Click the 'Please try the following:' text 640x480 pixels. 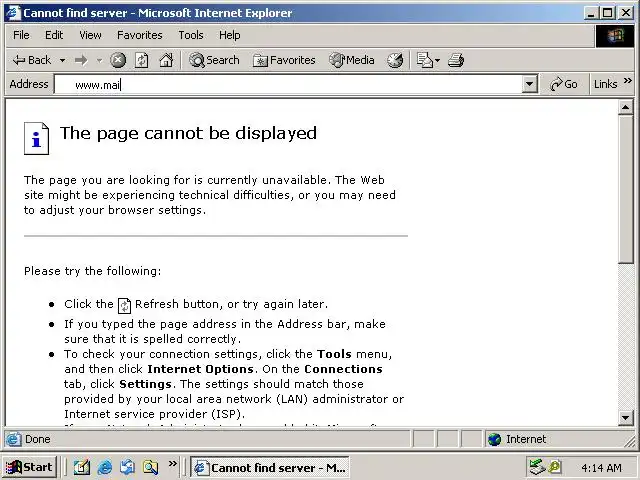pos(93,271)
